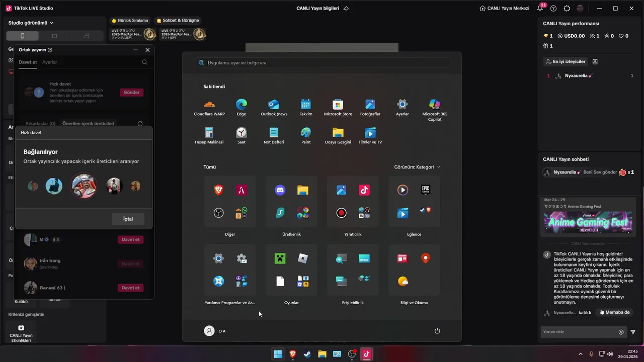Open the Anime Gaming Fest banner
This screenshot has width=644, height=362.
point(588,222)
